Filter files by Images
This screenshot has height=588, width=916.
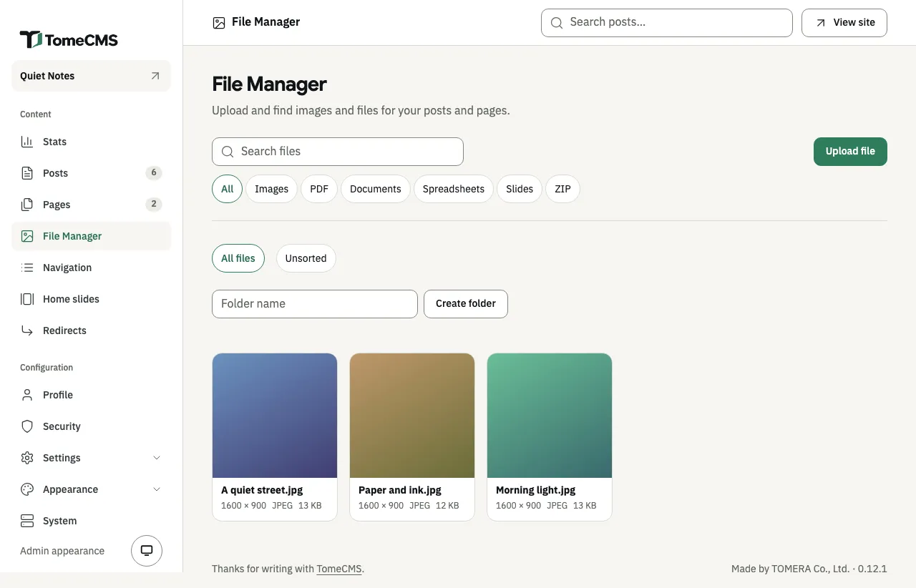271,189
